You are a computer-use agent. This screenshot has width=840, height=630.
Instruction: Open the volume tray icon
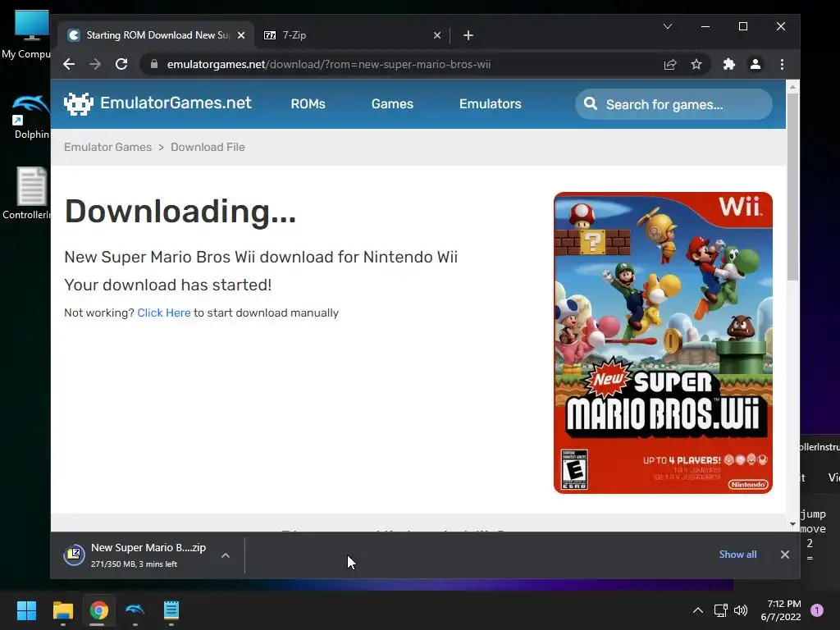741,610
